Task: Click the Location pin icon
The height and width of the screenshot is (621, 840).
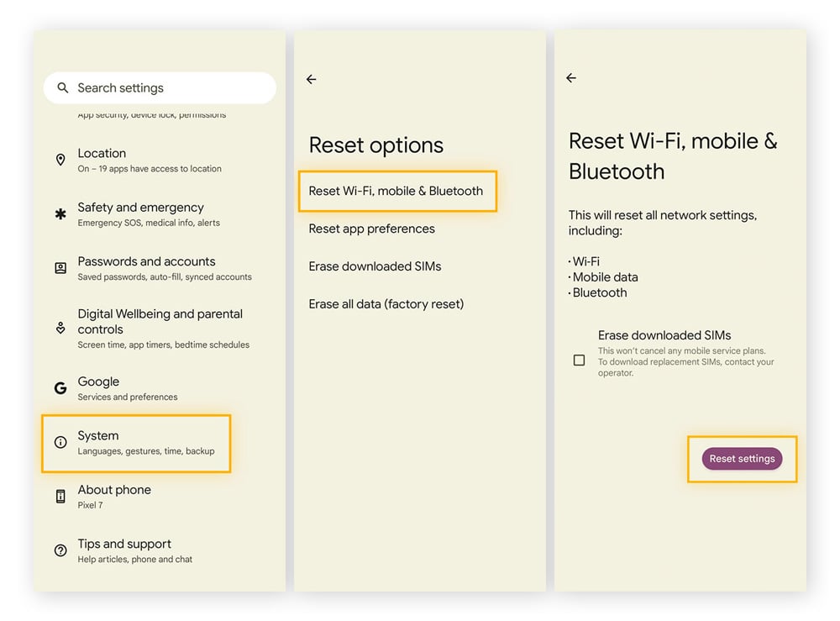Action: tap(60, 160)
